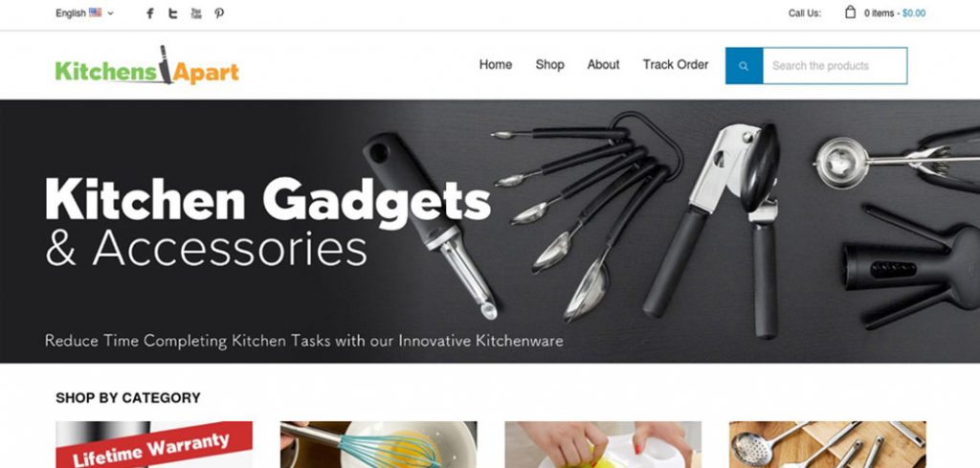Viewport: 980px width, 468px height.
Task: Click the US flag icon
Action: click(95, 12)
